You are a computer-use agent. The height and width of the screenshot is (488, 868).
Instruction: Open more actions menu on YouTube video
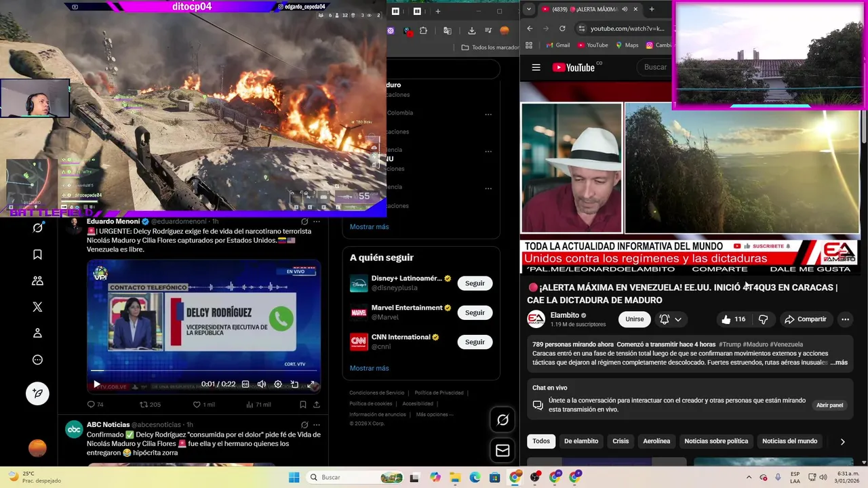(845, 319)
